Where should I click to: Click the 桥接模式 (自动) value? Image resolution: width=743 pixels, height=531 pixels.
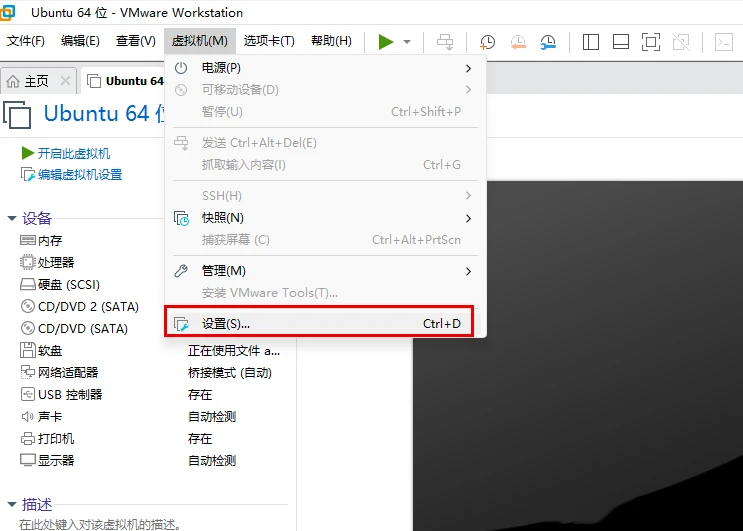(230, 373)
